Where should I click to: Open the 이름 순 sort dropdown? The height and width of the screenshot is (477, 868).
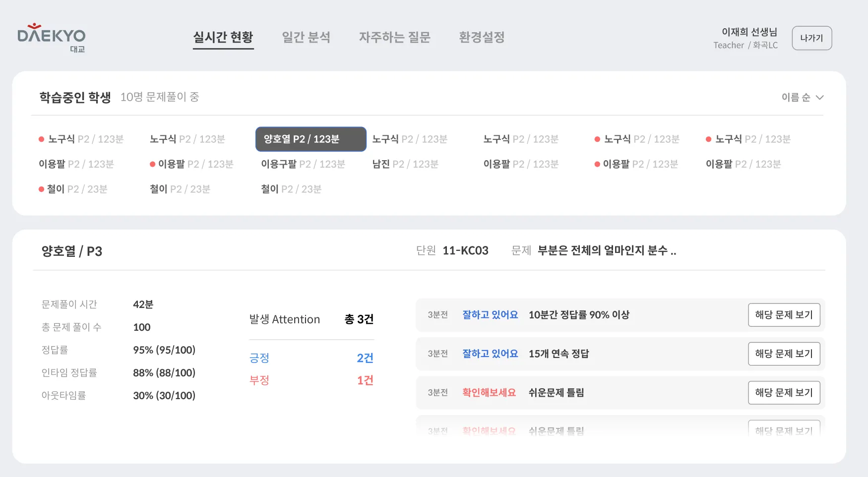tap(802, 98)
